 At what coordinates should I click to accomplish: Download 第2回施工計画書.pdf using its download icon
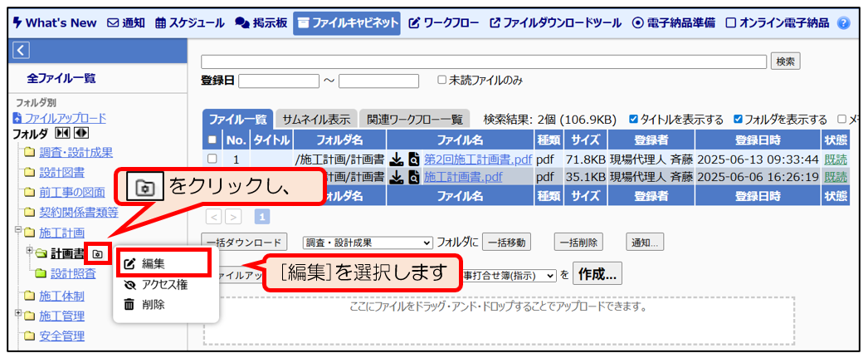397,159
